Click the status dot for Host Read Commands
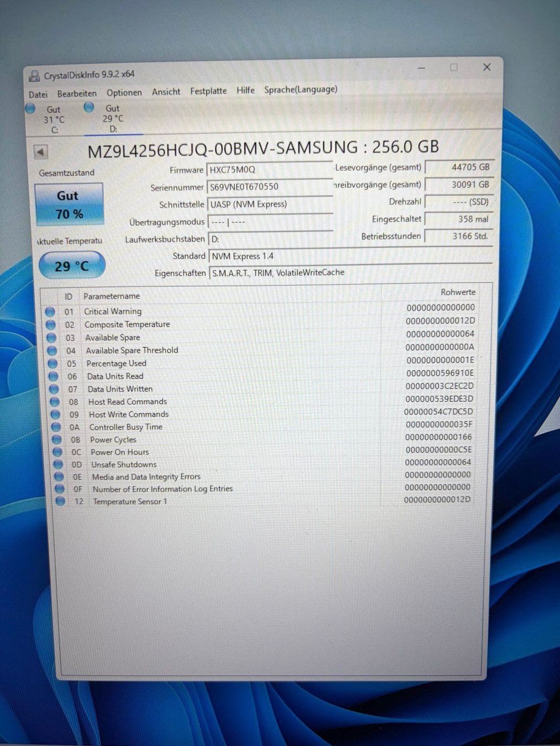560x746 pixels. point(54,402)
